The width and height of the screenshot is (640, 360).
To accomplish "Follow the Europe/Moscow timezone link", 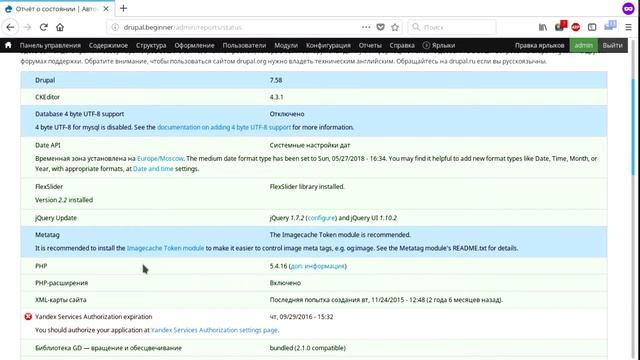I will (160, 158).
